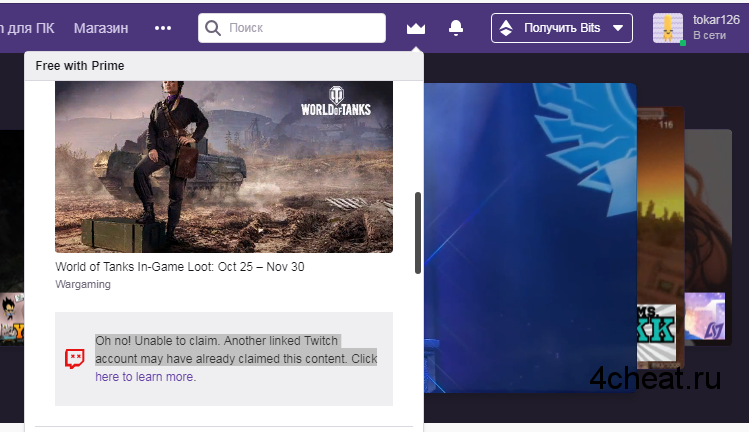Click the Wargaming publisher label
The image size is (749, 432).
[83, 284]
